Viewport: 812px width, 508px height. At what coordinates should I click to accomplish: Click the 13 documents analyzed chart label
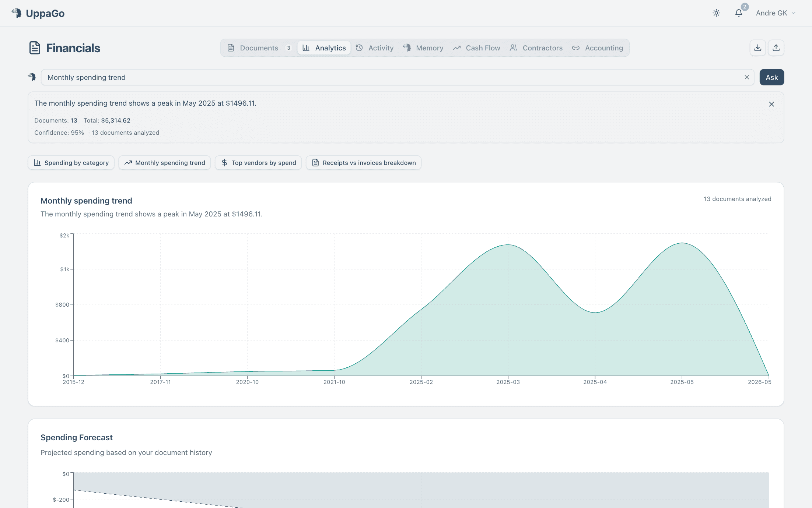click(x=738, y=199)
